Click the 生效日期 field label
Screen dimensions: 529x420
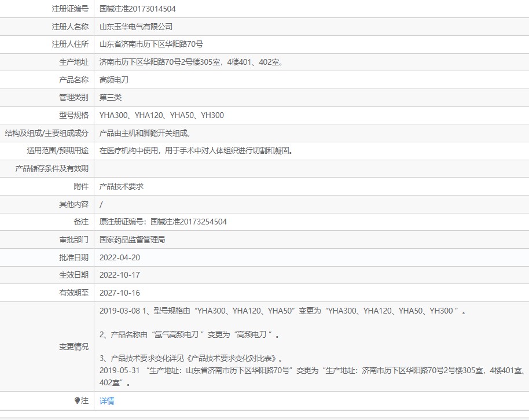point(74,275)
